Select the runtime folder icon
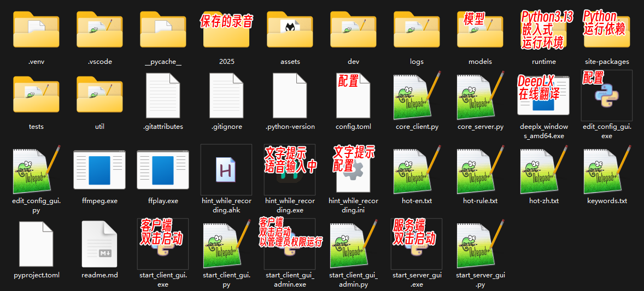This screenshot has width=644, height=291. (543, 29)
